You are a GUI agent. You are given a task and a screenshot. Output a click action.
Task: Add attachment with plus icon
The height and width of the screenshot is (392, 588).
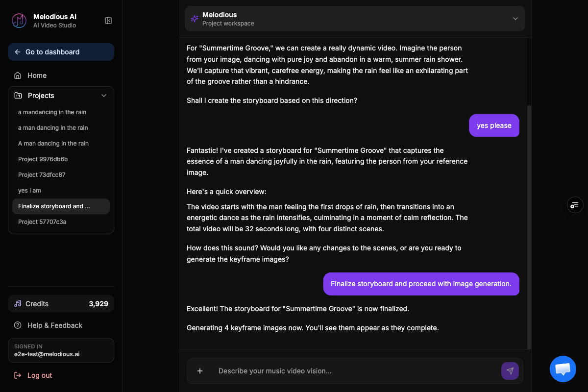200,371
